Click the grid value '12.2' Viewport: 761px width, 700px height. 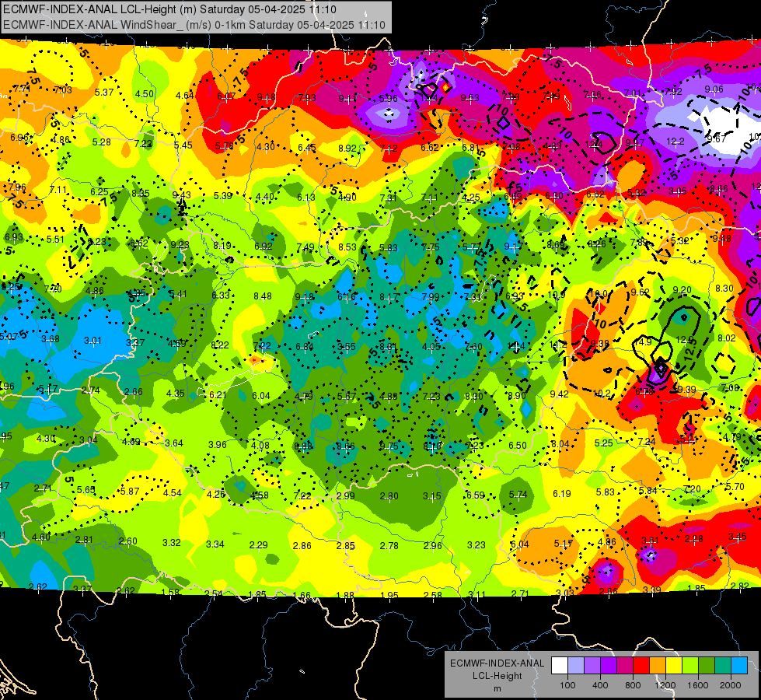[675, 142]
